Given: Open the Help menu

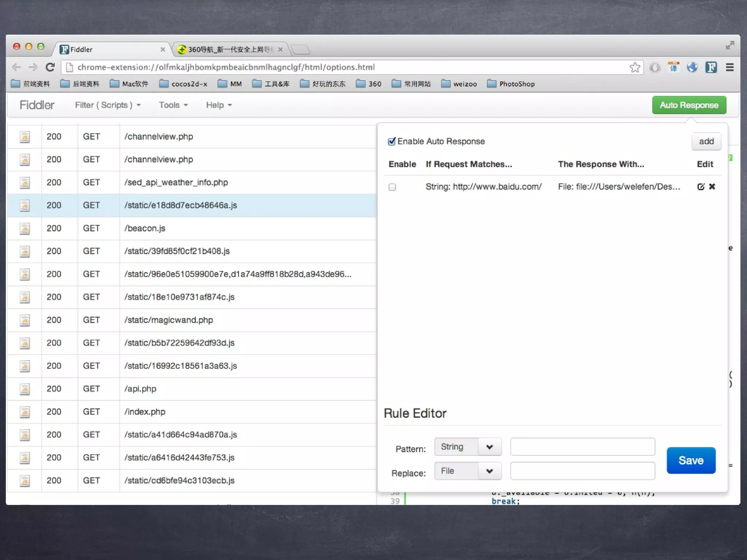Looking at the screenshot, I should click(x=218, y=105).
